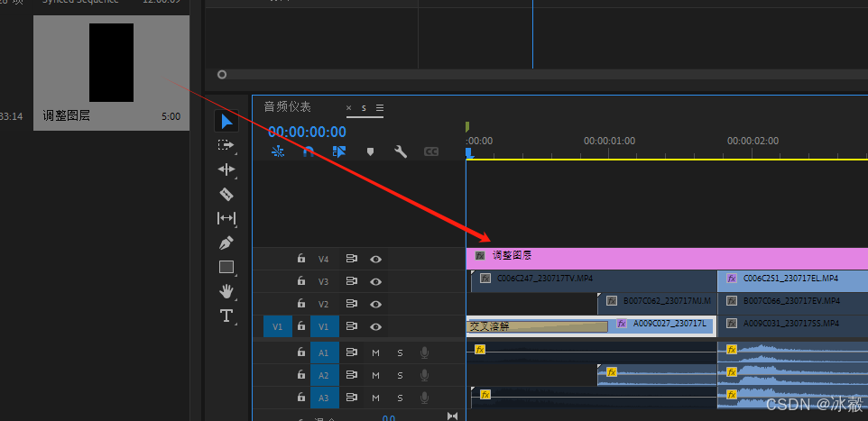
Task: Select clip B007C066_230717EV.MP4
Action: click(x=793, y=304)
